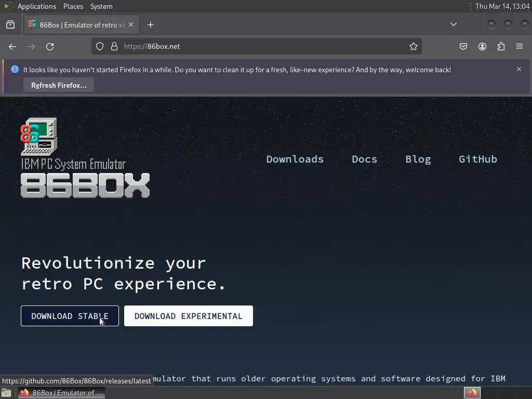Screen dimensions: 532x399
Task: Bookmark this page with the star
Action: click(413, 46)
